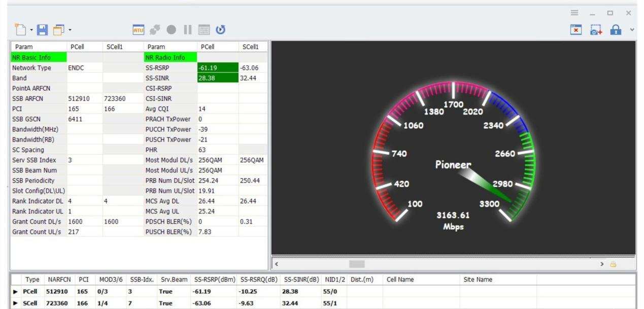Click the green SS-RSRP PCell value cell
Viewport: 644px width, 309px height.
pos(217,68)
